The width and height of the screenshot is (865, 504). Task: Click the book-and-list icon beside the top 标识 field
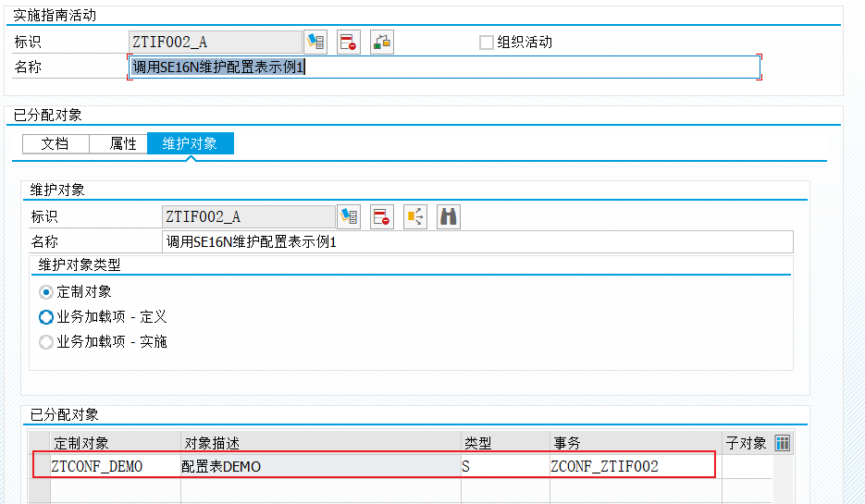pyautogui.click(x=315, y=42)
